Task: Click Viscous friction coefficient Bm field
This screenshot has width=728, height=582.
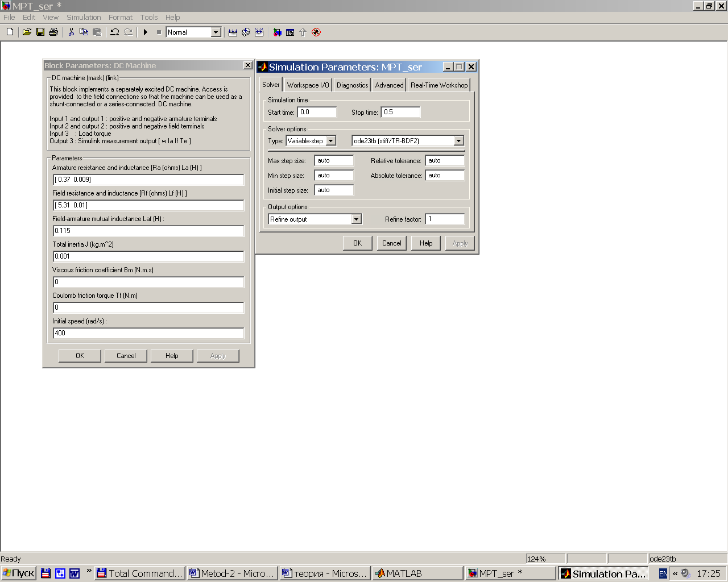Action: [148, 282]
